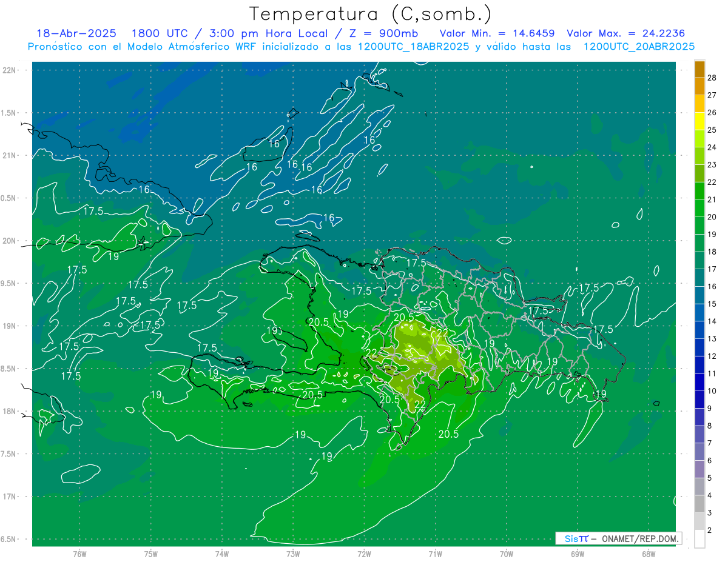Image resolution: width=728 pixels, height=562 pixels.
Task: Click the legend value '11'
Action: coord(712,373)
